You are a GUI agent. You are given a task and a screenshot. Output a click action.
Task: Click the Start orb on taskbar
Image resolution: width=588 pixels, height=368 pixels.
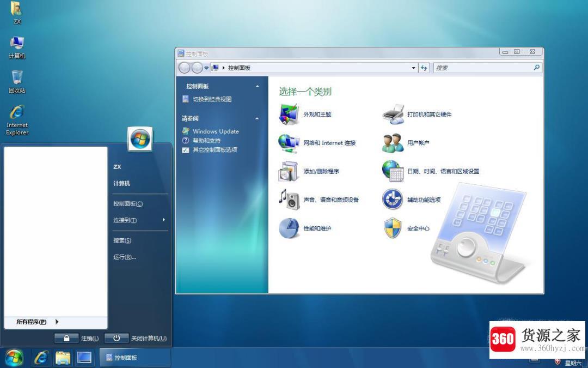[14, 358]
